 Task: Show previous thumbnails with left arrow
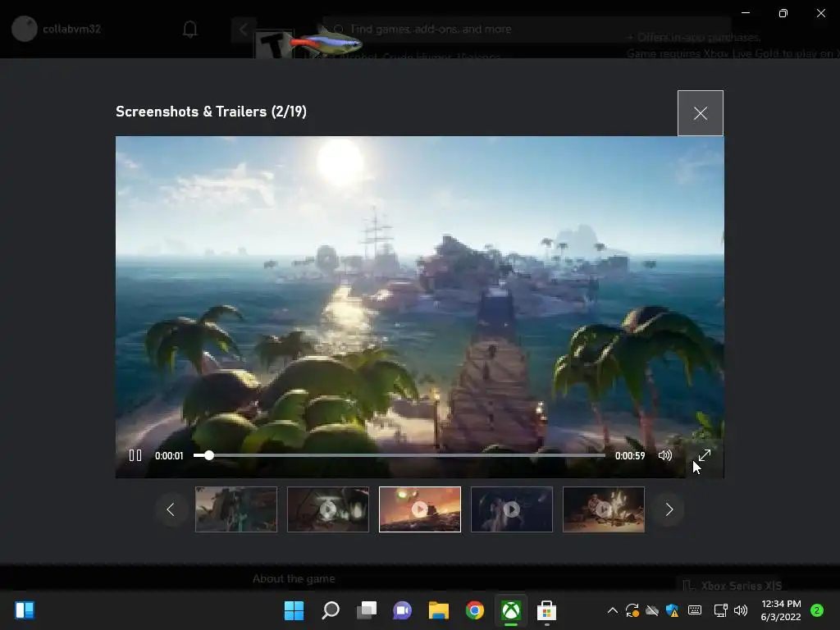tap(171, 509)
